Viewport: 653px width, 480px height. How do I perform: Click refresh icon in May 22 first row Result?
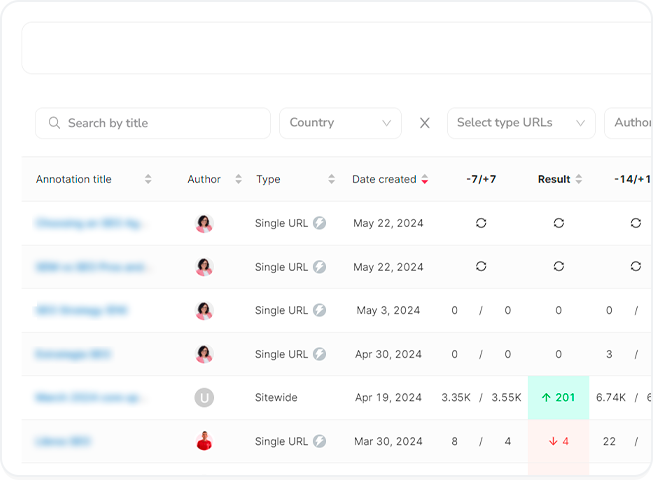click(x=558, y=223)
